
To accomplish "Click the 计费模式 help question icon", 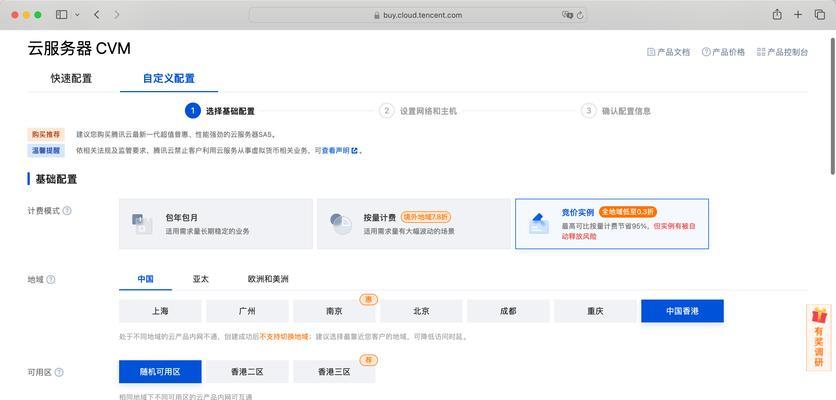I will tap(67, 211).
